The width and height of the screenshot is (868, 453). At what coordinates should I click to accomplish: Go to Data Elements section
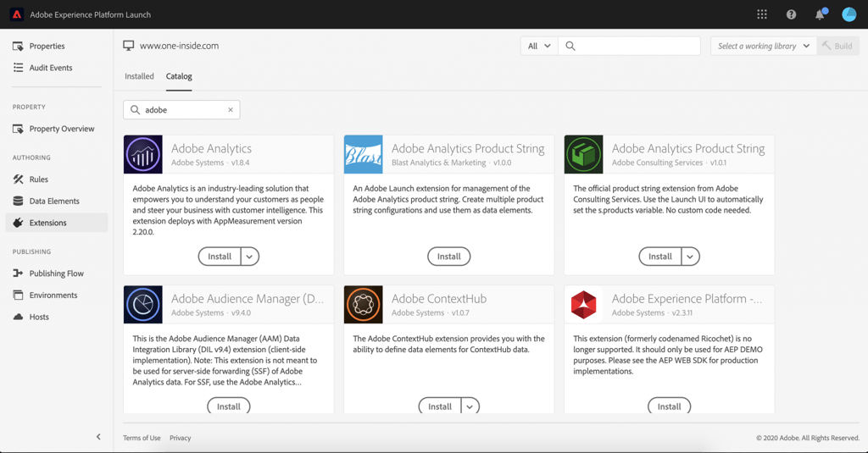(x=54, y=201)
